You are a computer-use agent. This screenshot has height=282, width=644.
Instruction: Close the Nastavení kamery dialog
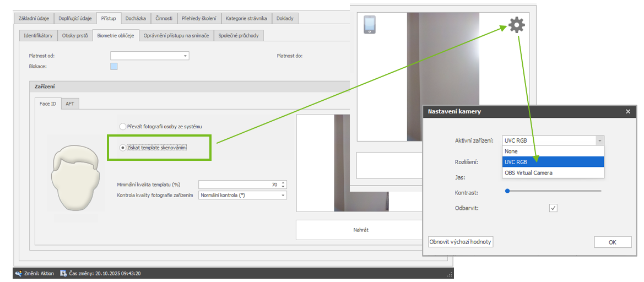point(627,111)
